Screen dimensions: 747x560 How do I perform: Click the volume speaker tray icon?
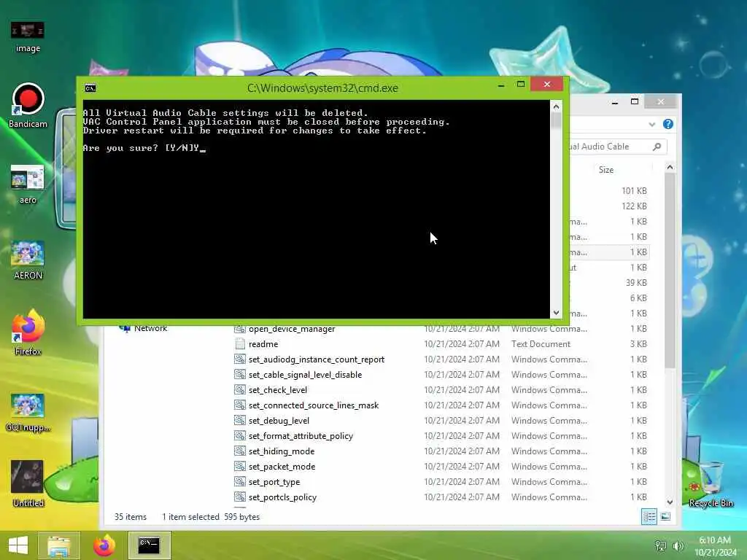click(x=678, y=545)
